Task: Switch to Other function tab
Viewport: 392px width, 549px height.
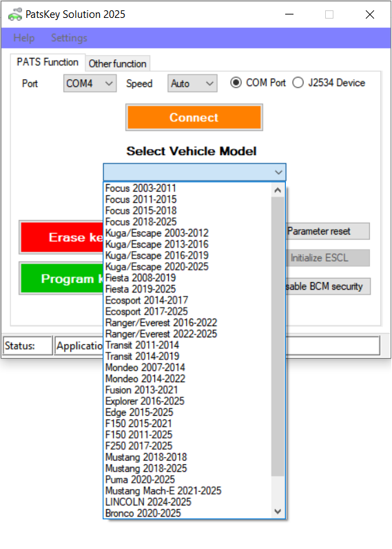Action: [118, 63]
